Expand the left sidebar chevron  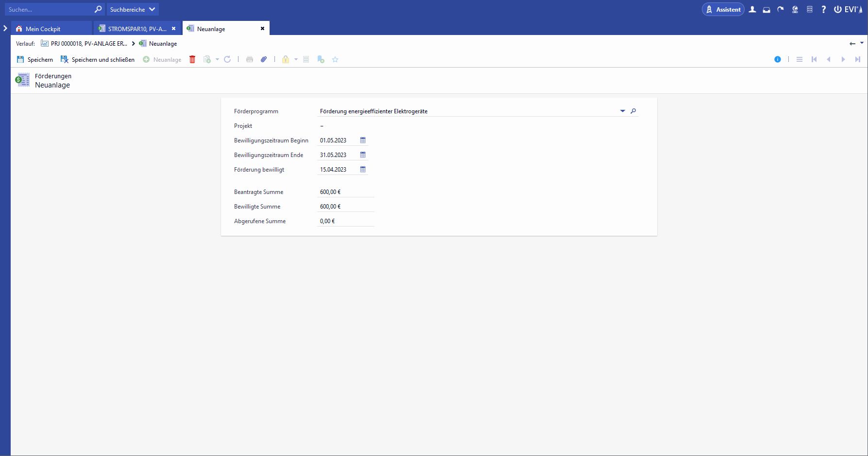[5, 28]
